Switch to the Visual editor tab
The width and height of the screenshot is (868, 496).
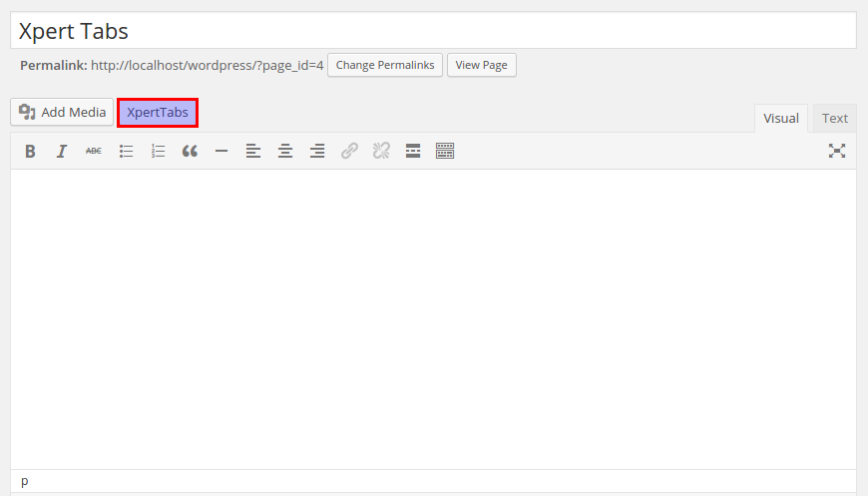coord(781,118)
